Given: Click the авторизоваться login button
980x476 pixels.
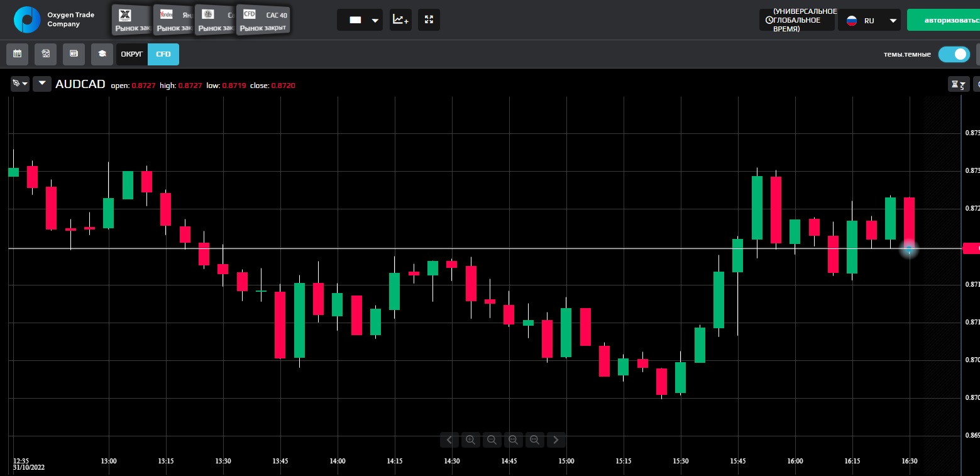Looking at the screenshot, I should tap(944, 20).
